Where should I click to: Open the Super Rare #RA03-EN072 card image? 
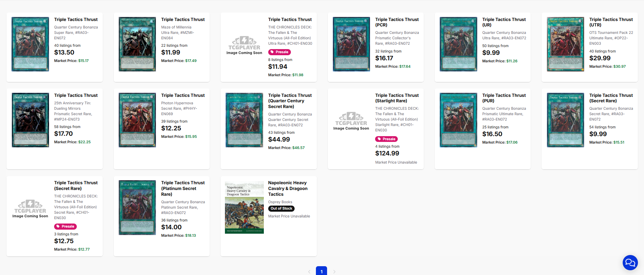click(x=30, y=44)
